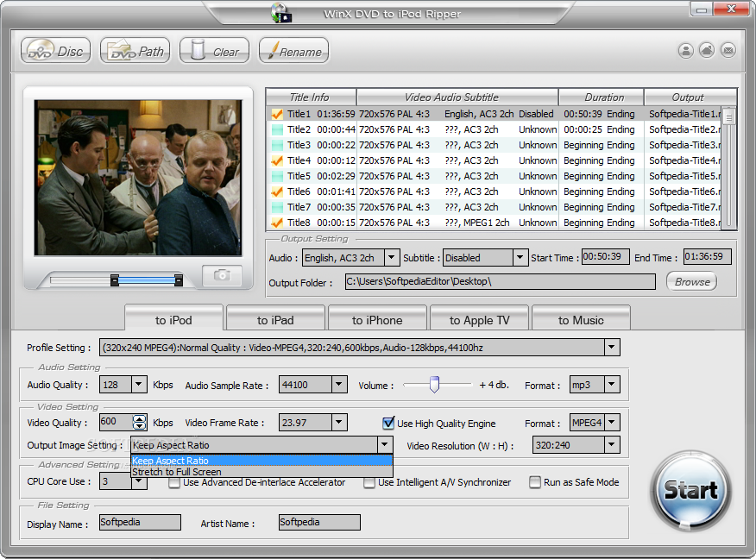The width and height of the screenshot is (756, 559).
Task: Click the preview trim start handle
Action: tap(115, 280)
